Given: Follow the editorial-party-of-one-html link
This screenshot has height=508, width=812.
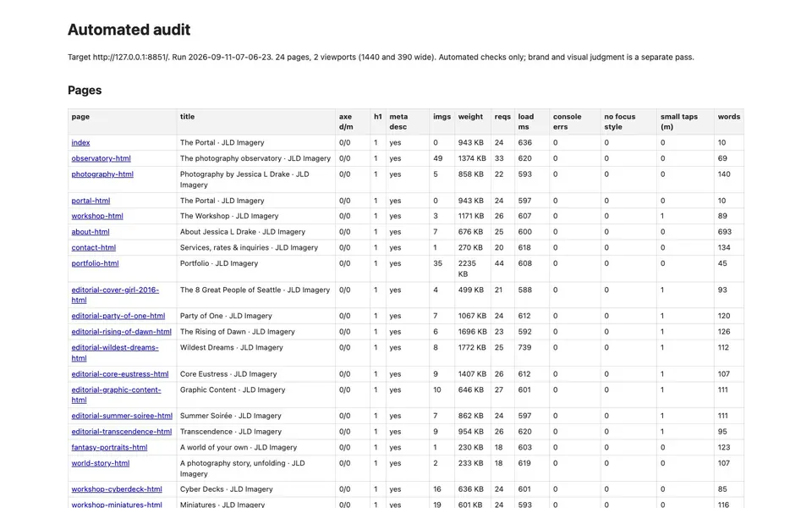Looking at the screenshot, I should [x=118, y=316].
